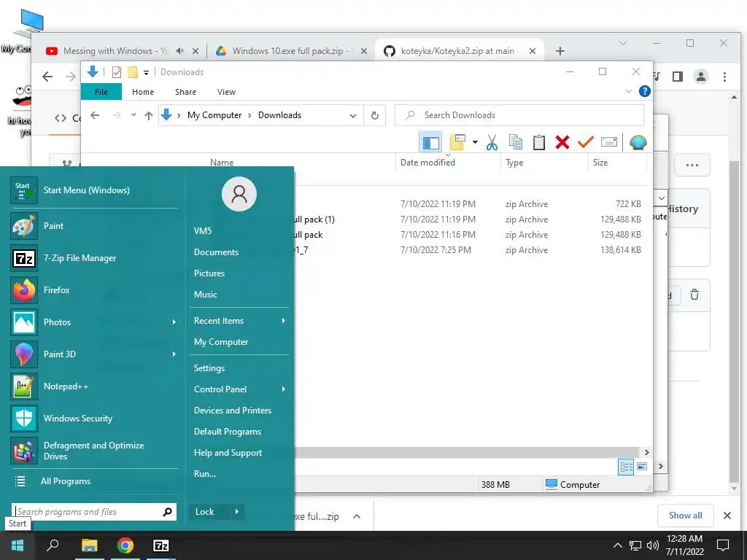The height and width of the screenshot is (560, 747).
Task: Click the Windows Start button
Action: tap(18, 545)
